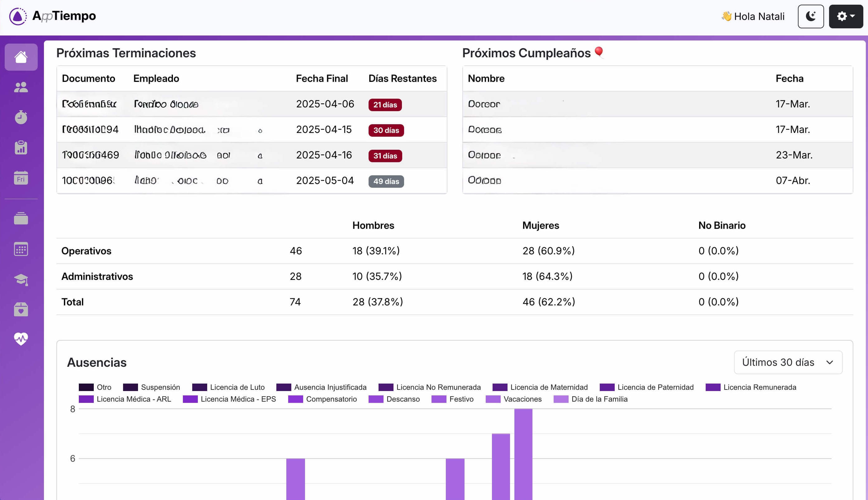Image resolution: width=868 pixels, height=500 pixels.
Task: Click the graduation cap training icon
Action: pos(21,280)
